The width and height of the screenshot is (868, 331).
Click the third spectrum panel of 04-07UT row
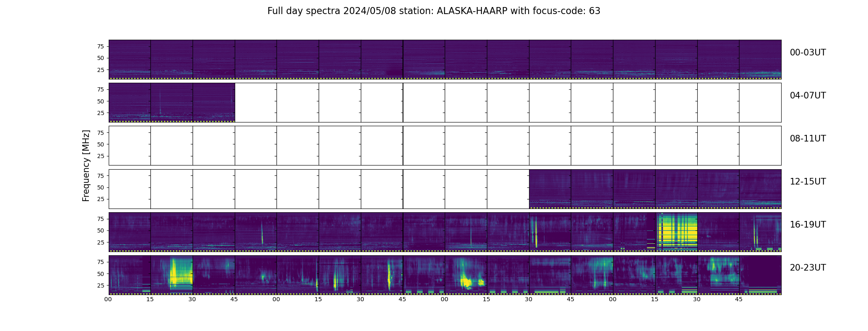214,103
